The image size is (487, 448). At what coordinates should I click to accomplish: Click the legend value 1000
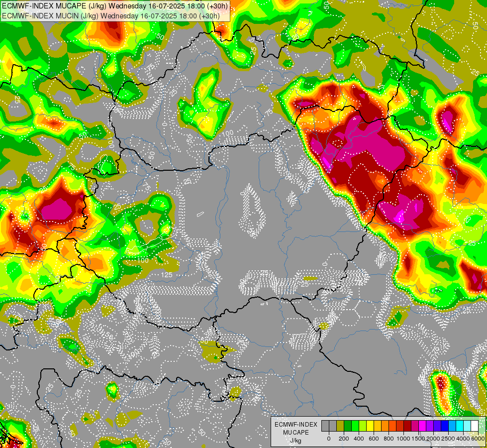click(403, 439)
